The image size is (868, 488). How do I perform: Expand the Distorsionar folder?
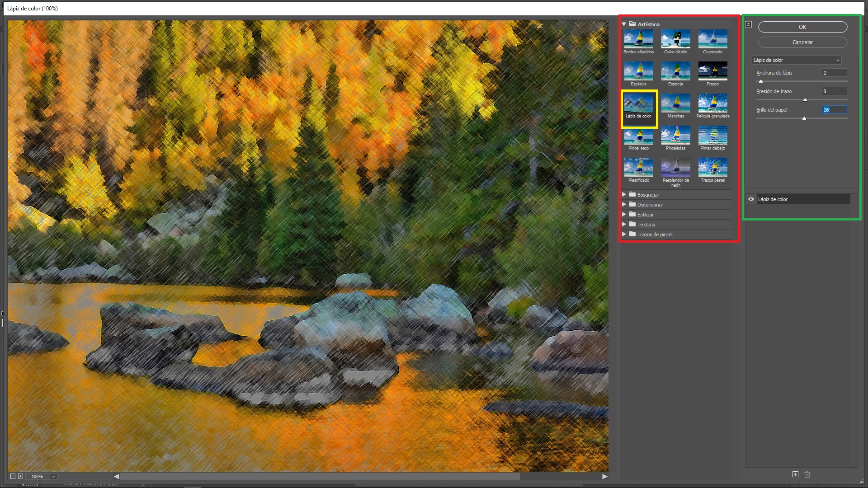624,205
